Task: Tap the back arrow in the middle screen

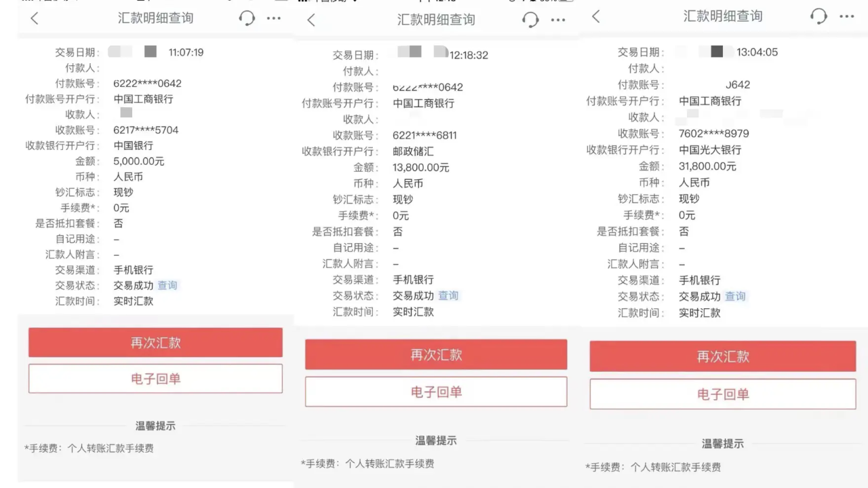Action: pos(311,20)
